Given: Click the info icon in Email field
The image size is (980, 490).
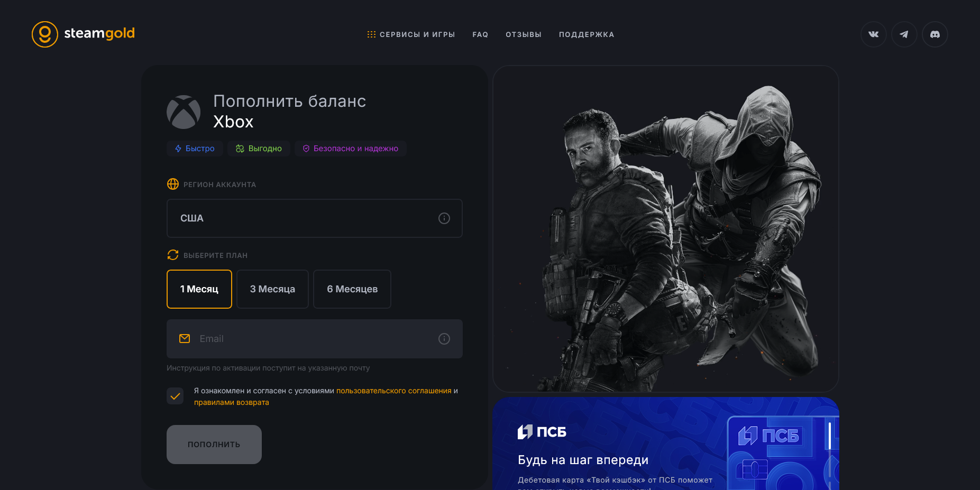Looking at the screenshot, I should (444, 339).
